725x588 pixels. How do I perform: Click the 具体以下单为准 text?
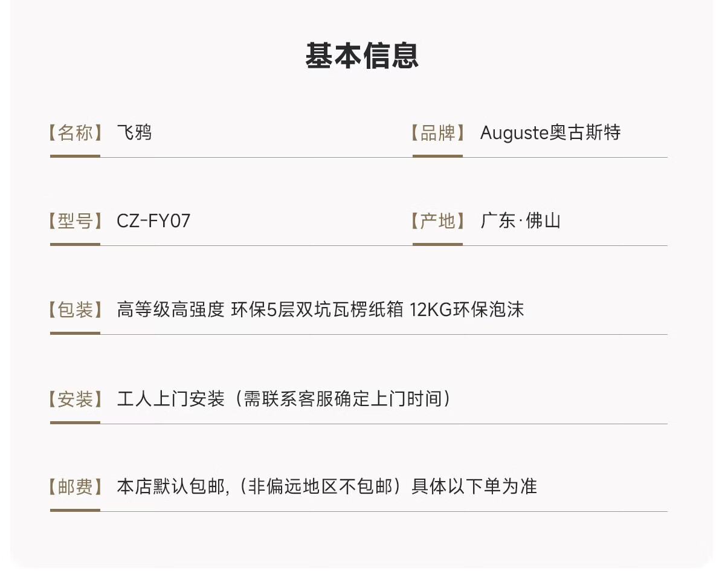pyautogui.click(x=474, y=486)
